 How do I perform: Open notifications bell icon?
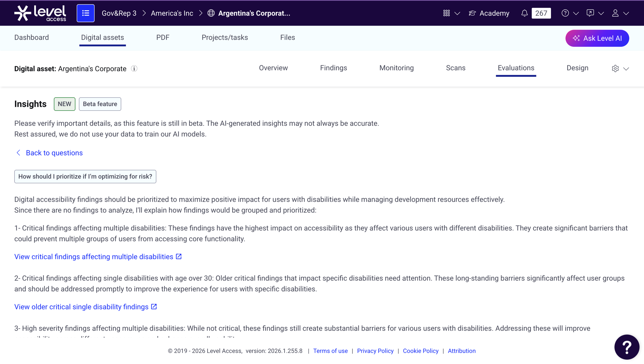(524, 13)
